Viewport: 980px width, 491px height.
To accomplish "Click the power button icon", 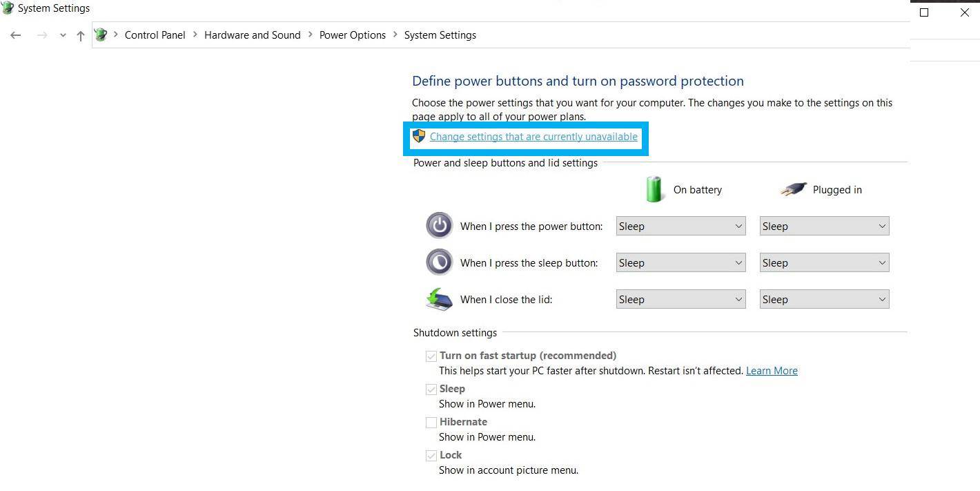I will click(x=440, y=226).
